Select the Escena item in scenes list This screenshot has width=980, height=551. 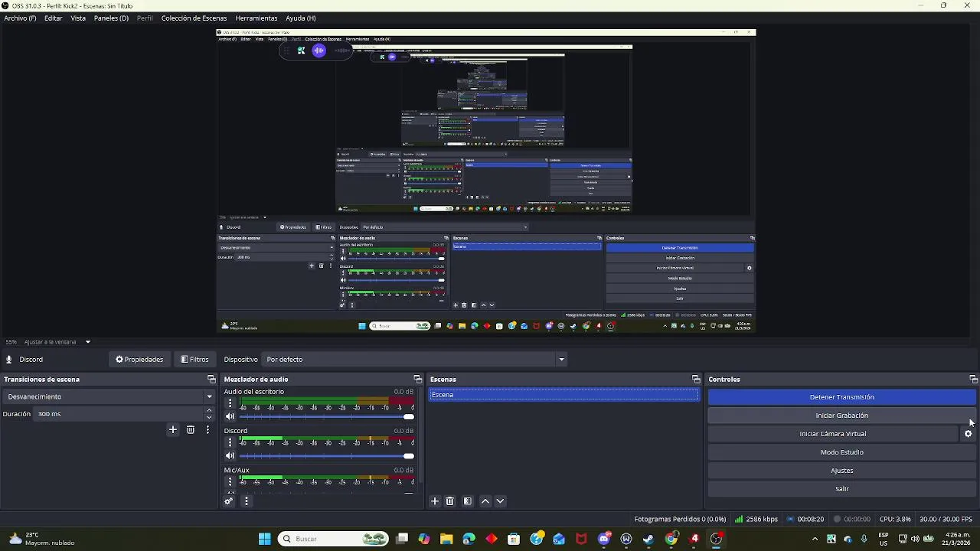click(563, 395)
